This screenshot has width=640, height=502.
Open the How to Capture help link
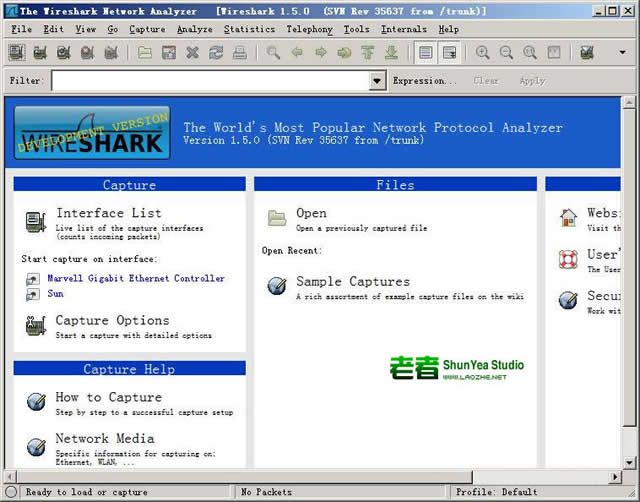coord(109,397)
